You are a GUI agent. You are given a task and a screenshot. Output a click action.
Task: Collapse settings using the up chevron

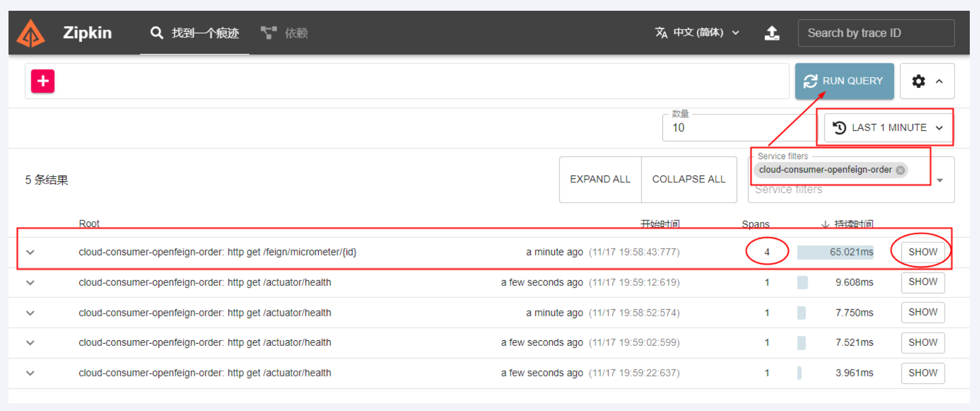pyautogui.click(x=939, y=81)
